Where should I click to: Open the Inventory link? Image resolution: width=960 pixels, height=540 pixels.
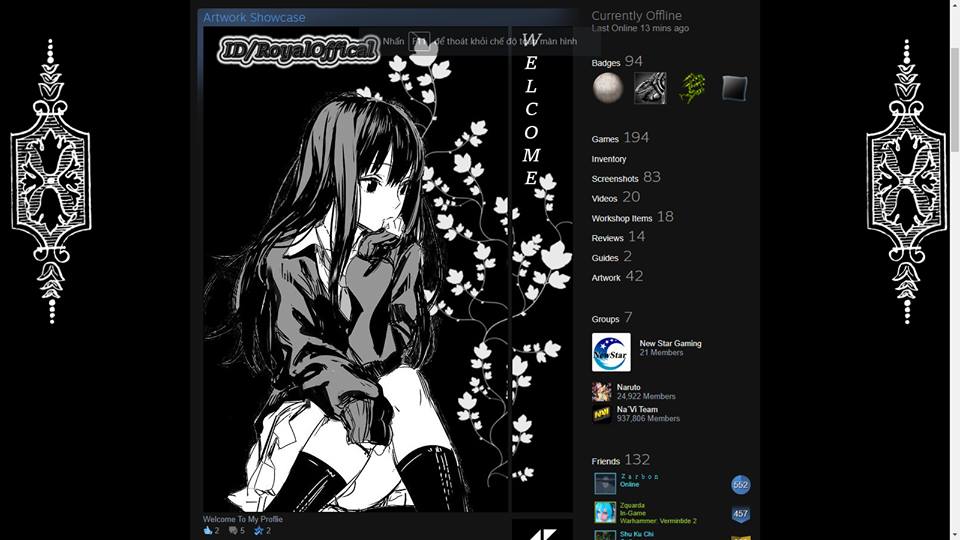[x=609, y=159]
